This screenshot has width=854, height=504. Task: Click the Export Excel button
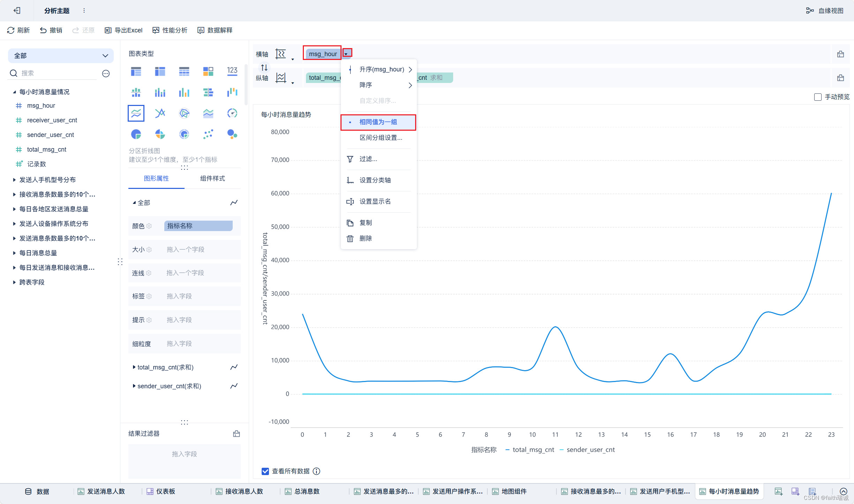tap(124, 30)
